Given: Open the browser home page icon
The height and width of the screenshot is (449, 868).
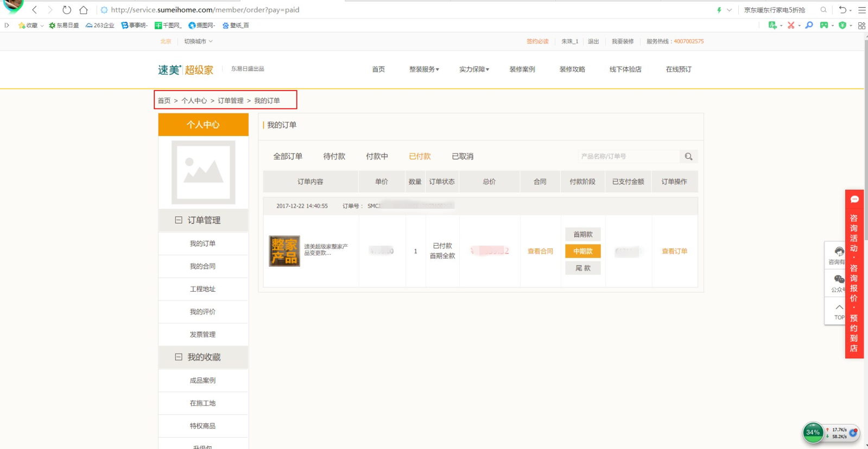Looking at the screenshot, I should (x=84, y=10).
